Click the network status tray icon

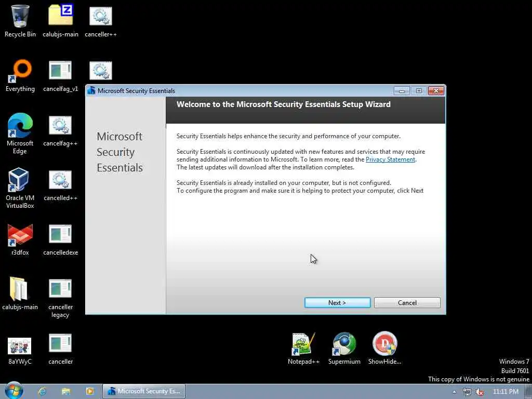pyautogui.click(x=467, y=392)
